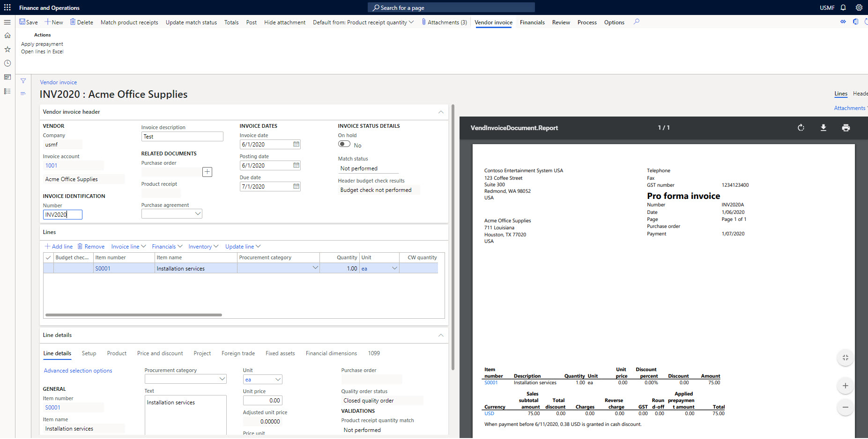
Task: Click the Invoice description field
Action: (x=182, y=136)
